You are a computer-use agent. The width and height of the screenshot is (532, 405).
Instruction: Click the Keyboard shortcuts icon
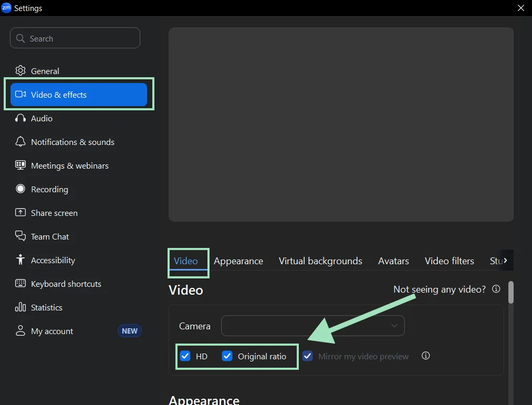point(20,284)
